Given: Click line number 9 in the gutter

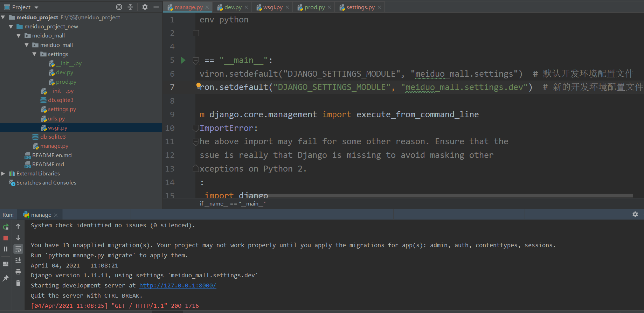Looking at the screenshot, I should point(172,115).
